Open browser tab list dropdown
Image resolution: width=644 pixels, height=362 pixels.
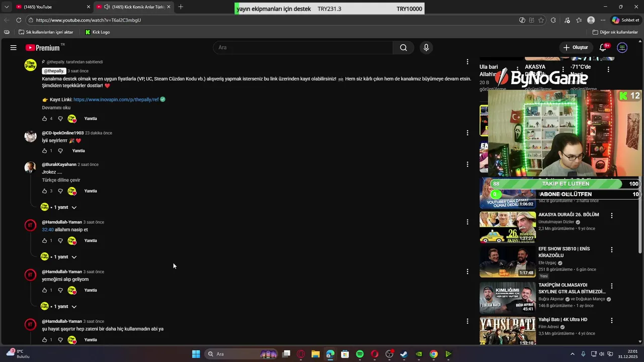7,7
